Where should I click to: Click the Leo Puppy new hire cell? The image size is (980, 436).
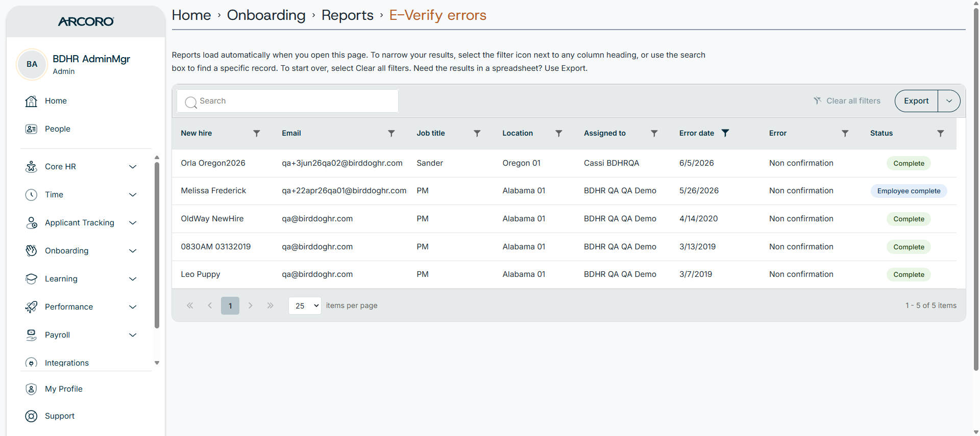coord(201,274)
